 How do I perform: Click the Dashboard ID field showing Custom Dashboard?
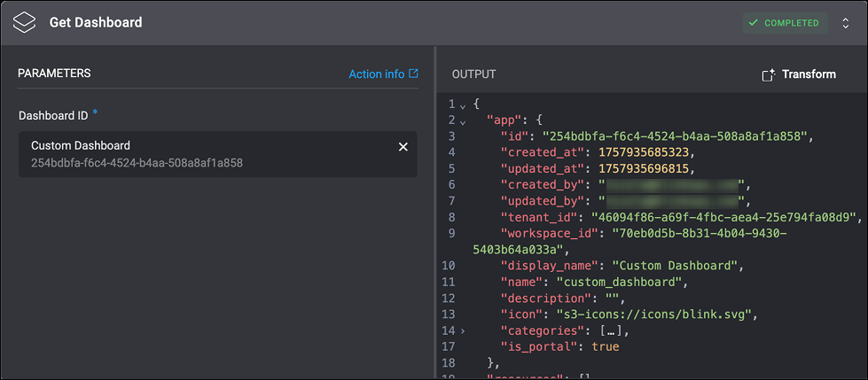tap(217, 154)
